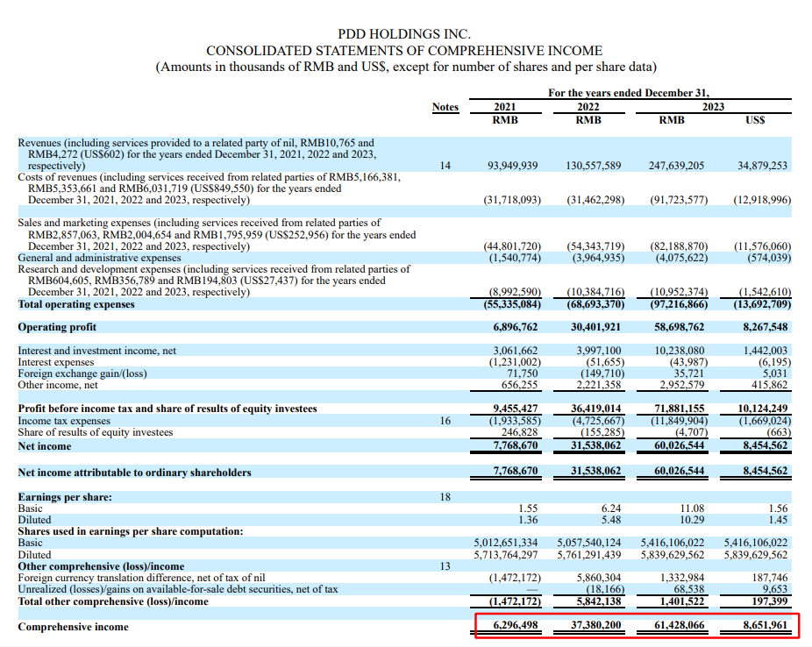
Task: Click note reference 13 for other comprehensive income
Action: tap(445, 566)
